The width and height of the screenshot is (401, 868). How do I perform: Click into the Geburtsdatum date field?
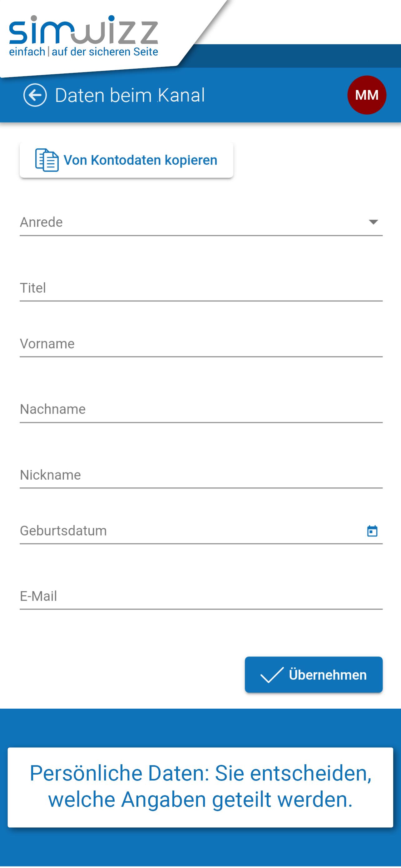click(x=192, y=531)
